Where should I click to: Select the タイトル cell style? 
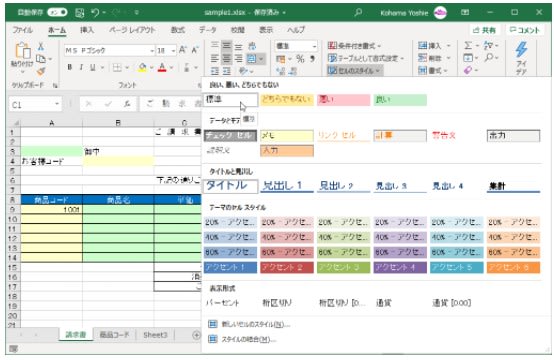tap(230, 185)
